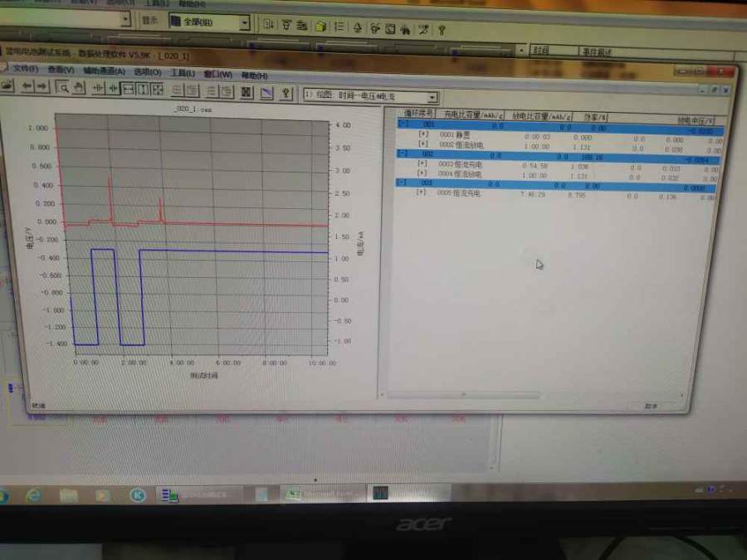Click the 充电比容量 column header
747x560 pixels.
click(472, 114)
